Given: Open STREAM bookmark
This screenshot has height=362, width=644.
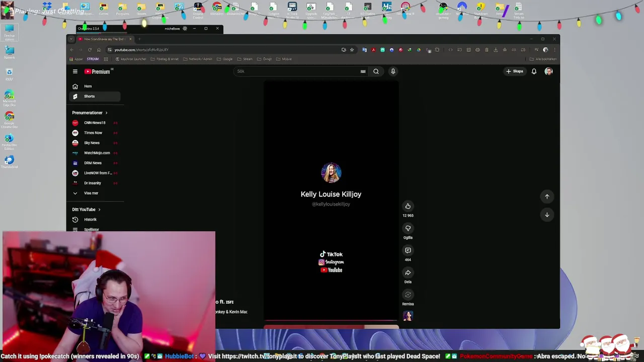Looking at the screenshot, I should point(93,59).
